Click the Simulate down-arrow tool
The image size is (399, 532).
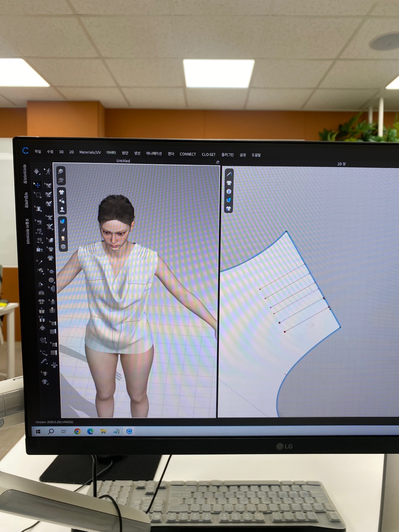coord(37,171)
